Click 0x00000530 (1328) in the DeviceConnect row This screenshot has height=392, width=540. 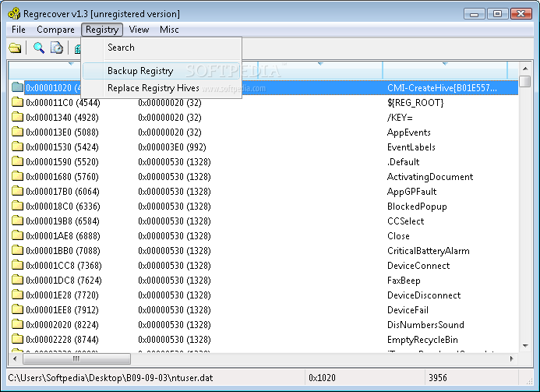175,266
